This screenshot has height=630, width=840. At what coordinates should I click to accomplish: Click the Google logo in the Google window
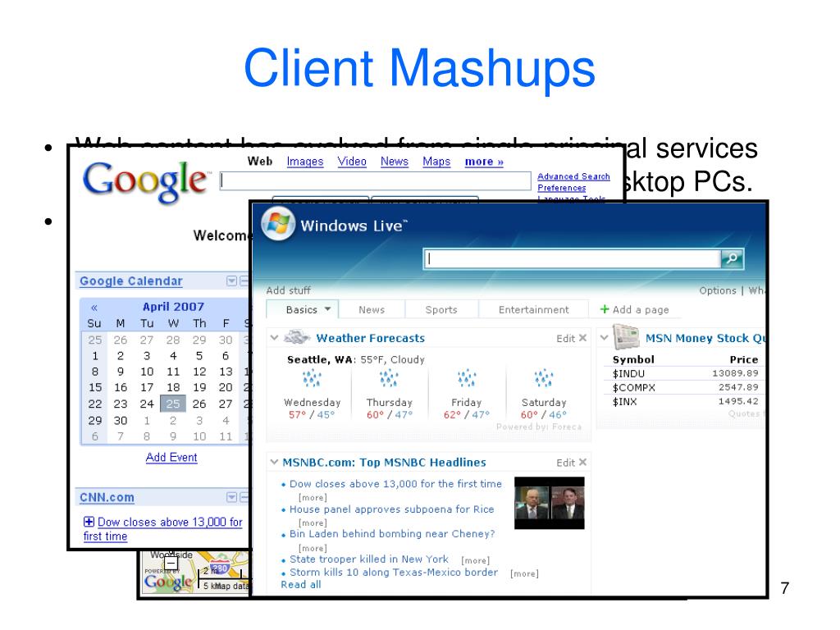[144, 181]
